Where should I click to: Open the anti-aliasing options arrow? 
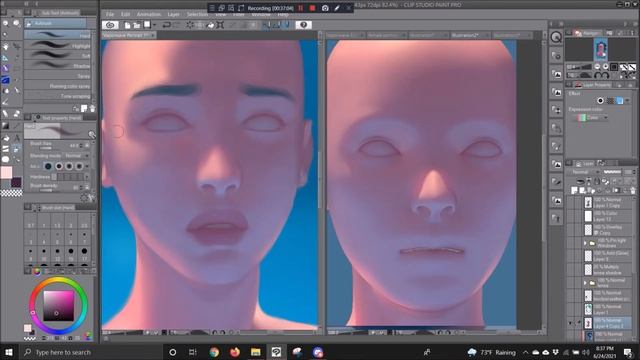click(x=87, y=166)
